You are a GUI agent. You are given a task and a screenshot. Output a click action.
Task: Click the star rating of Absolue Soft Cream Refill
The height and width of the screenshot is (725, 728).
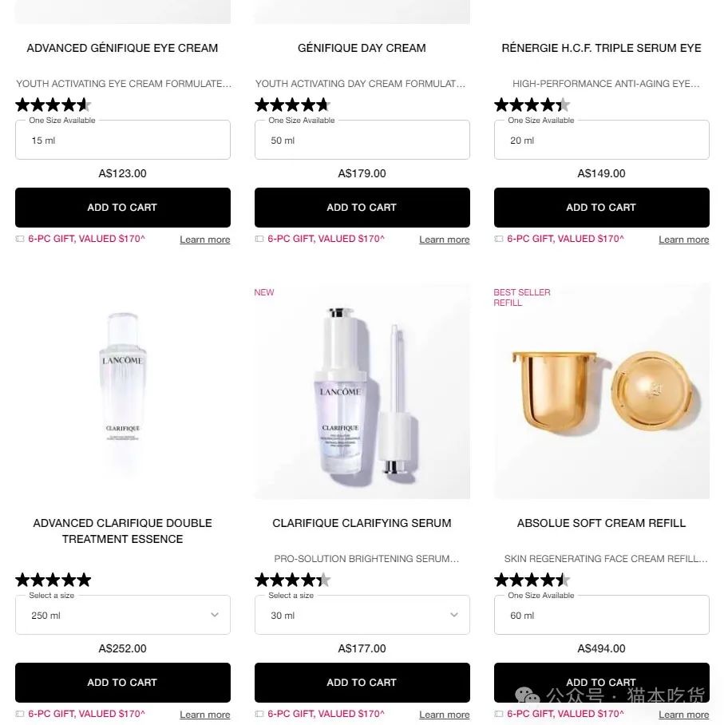(532, 580)
